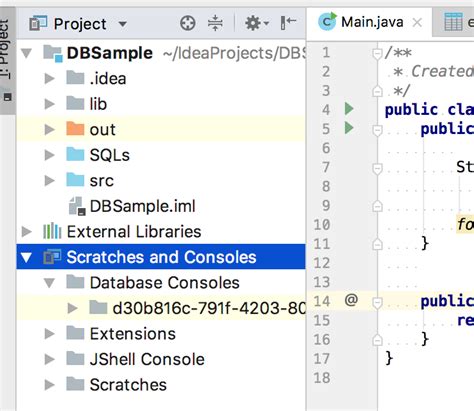Click the closing brace on line 17

[389, 358]
